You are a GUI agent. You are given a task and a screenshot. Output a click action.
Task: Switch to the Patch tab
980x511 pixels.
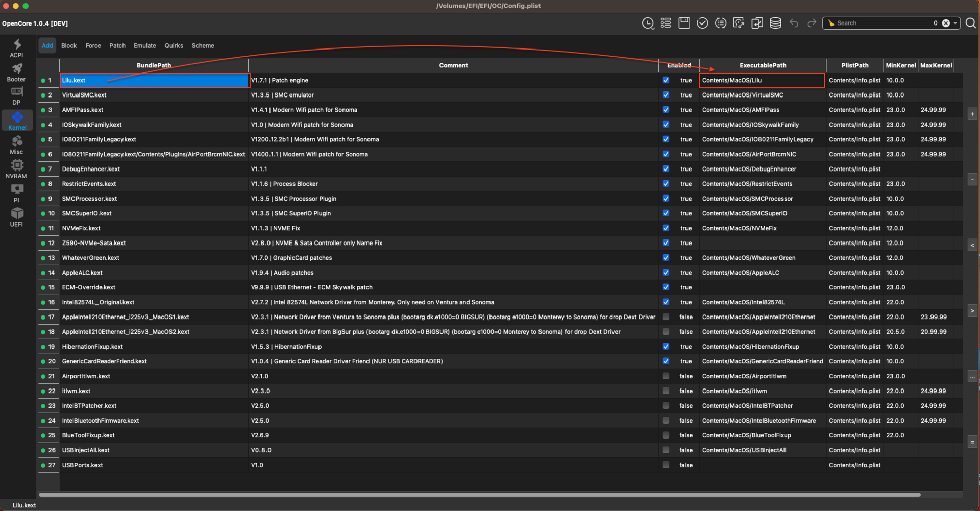(x=117, y=45)
